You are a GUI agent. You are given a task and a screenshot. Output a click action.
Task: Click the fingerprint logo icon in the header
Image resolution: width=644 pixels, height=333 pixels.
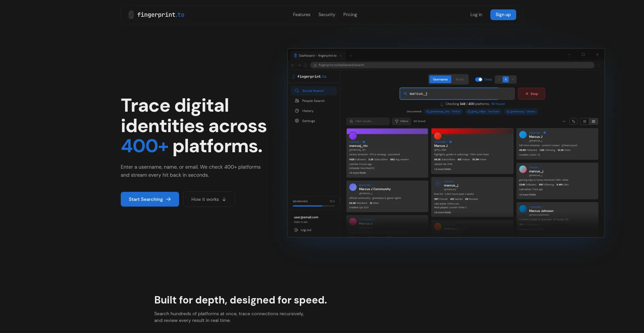point(131,15)
